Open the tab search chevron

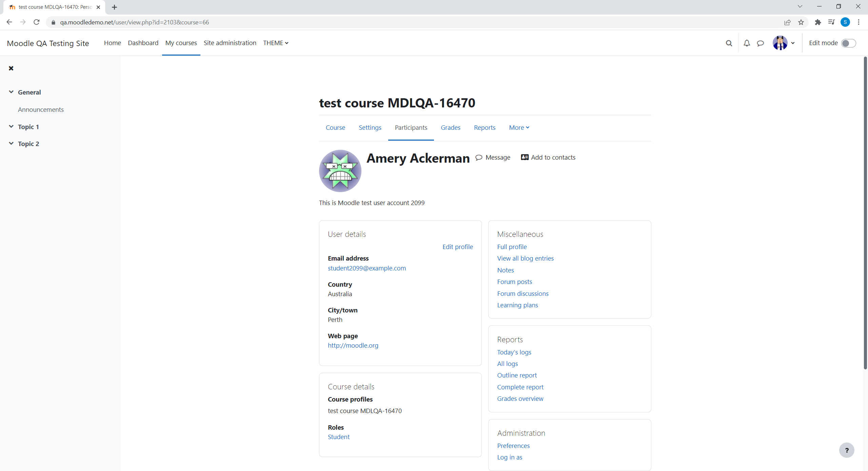coord(800,6)
